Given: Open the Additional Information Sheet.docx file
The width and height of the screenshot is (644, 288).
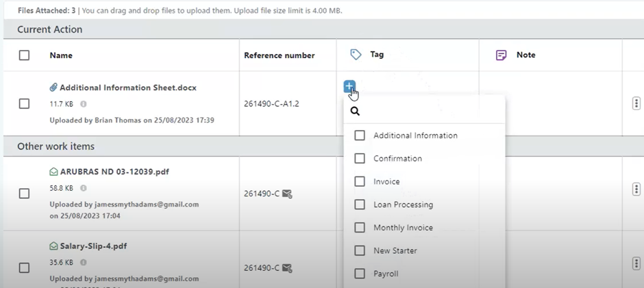Looking at the screenshot, I should tap(127, 88).
